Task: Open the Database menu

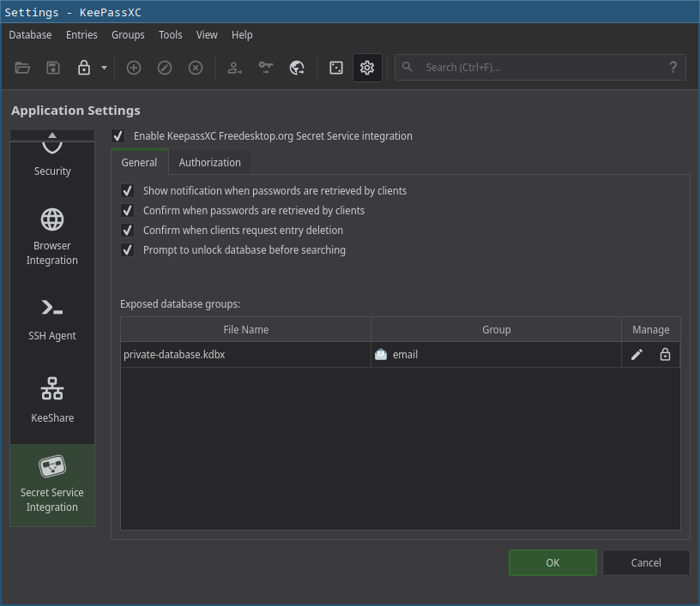Action: click(x=30, y=35)
